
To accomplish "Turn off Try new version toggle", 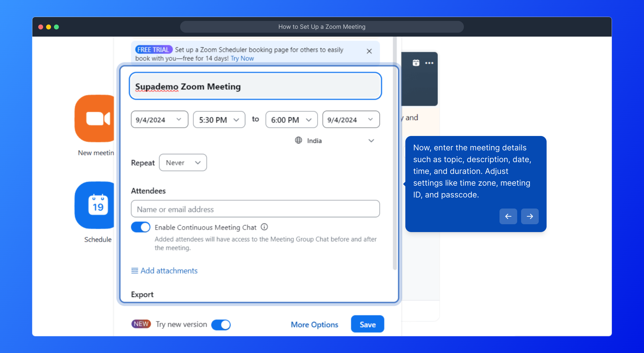I will click(x=221, y=325).
